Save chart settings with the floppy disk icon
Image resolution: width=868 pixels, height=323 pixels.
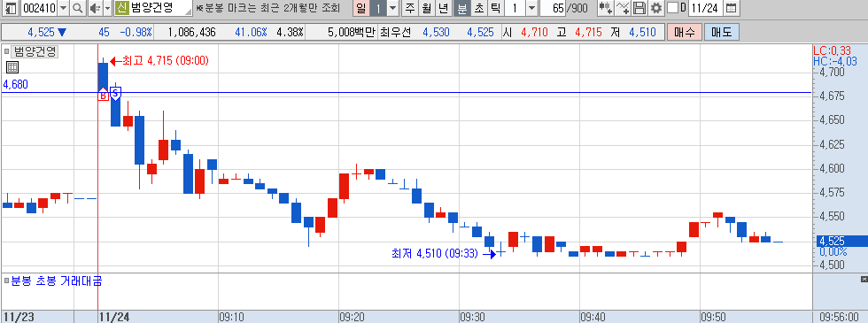click(x=639, y=8)
